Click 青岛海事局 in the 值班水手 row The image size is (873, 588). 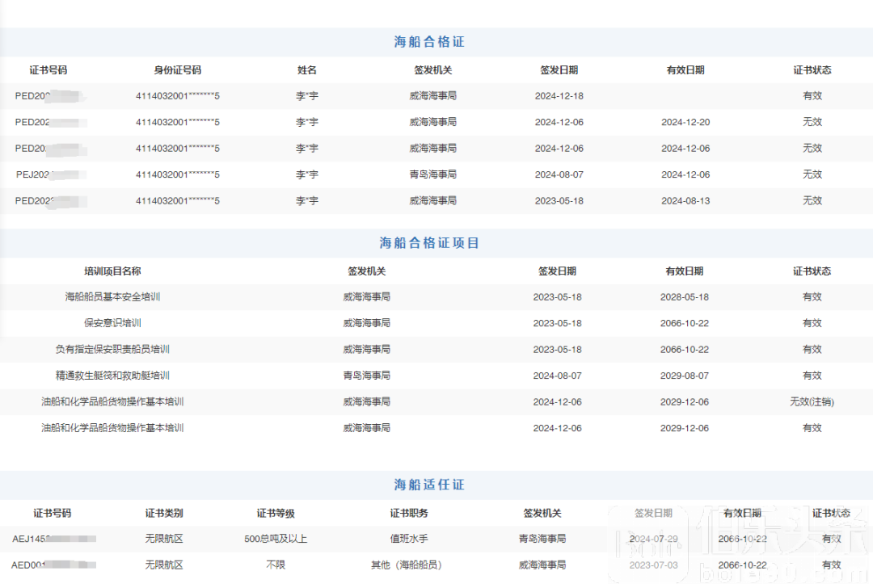[542, 539]
